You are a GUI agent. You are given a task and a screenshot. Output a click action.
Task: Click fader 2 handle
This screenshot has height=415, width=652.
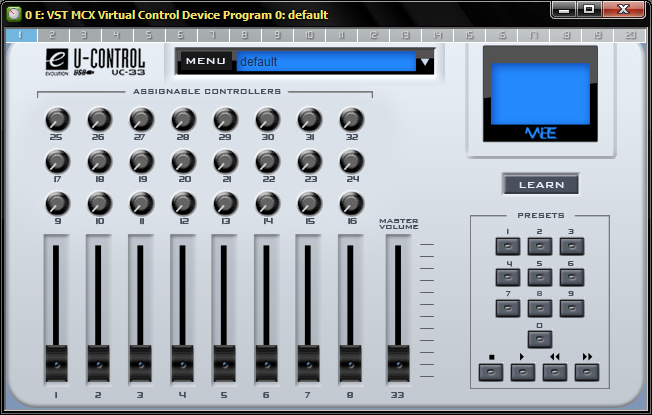pyautogui.click(x=98, y=363)
